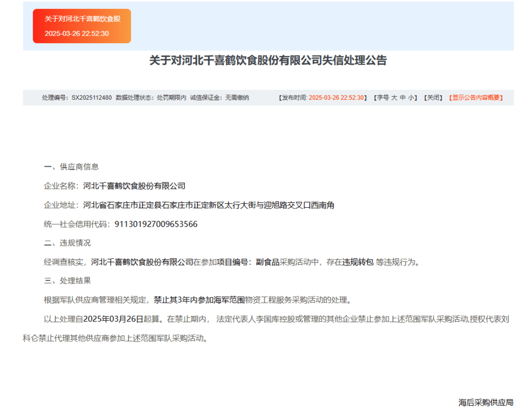The image size is (532, 414).
Task: Select 中 for medium font size
Action: click(402, 98)
